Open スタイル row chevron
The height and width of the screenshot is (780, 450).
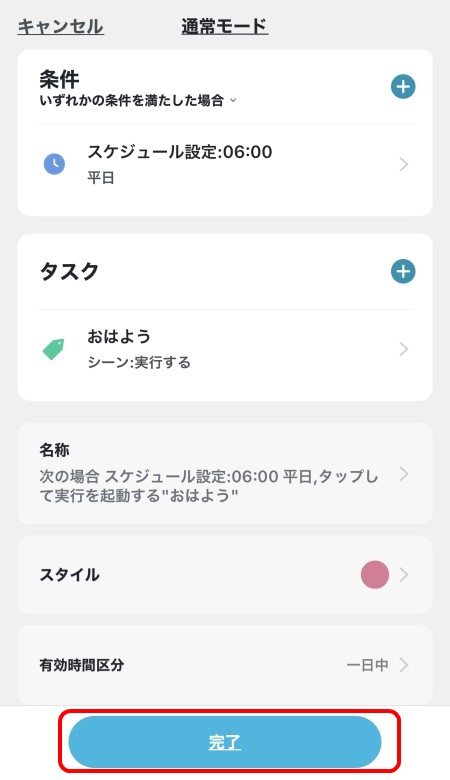pos(404,575)
